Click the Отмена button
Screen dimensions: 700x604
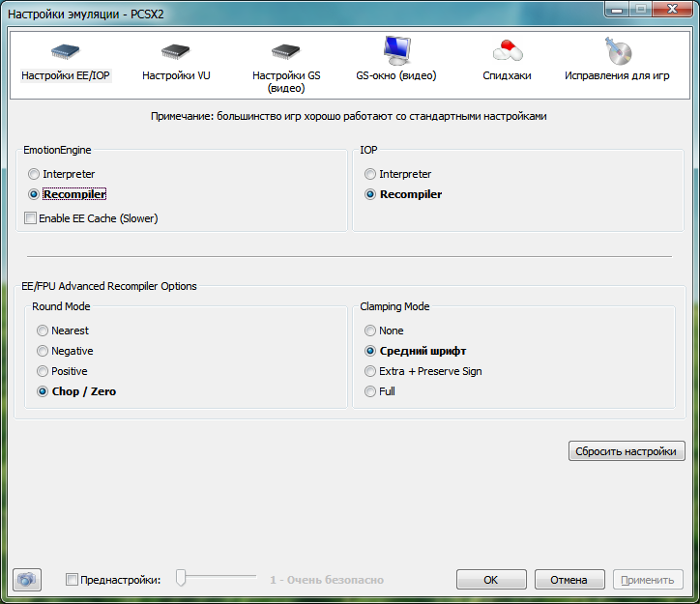coord(569,580)
